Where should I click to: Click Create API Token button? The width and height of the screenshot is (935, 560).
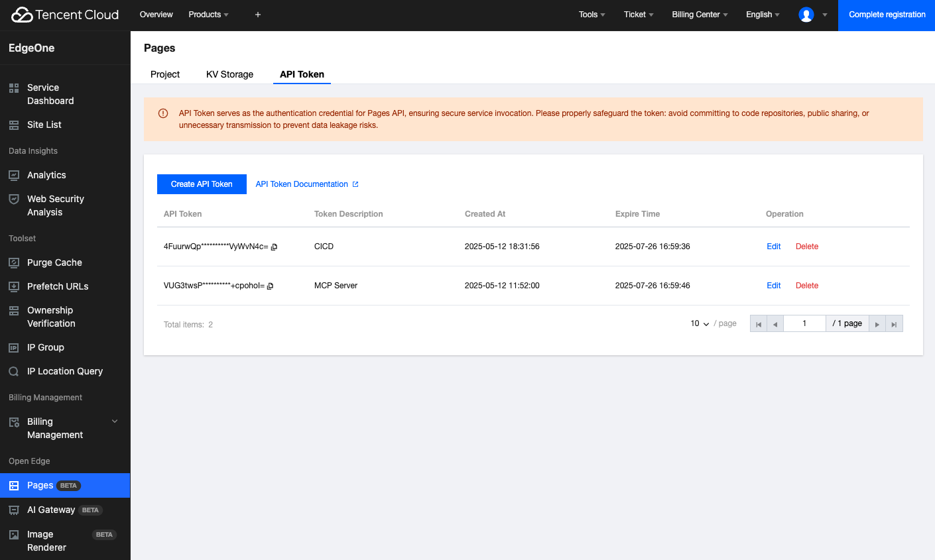pyautogui.click(x=202, y=184)
